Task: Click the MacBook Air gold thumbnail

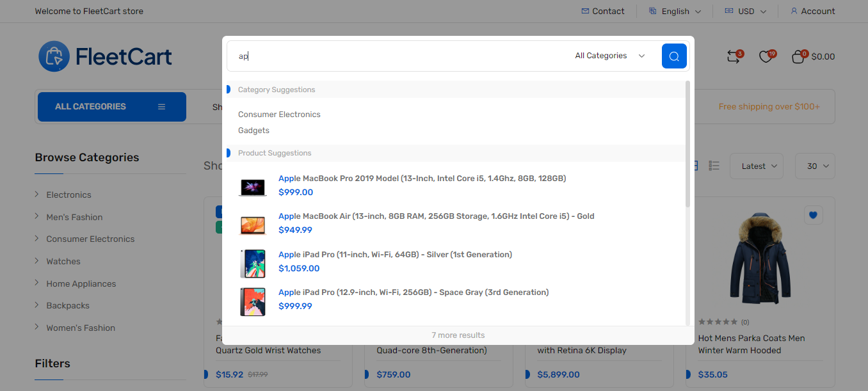Action: [253, 225]
